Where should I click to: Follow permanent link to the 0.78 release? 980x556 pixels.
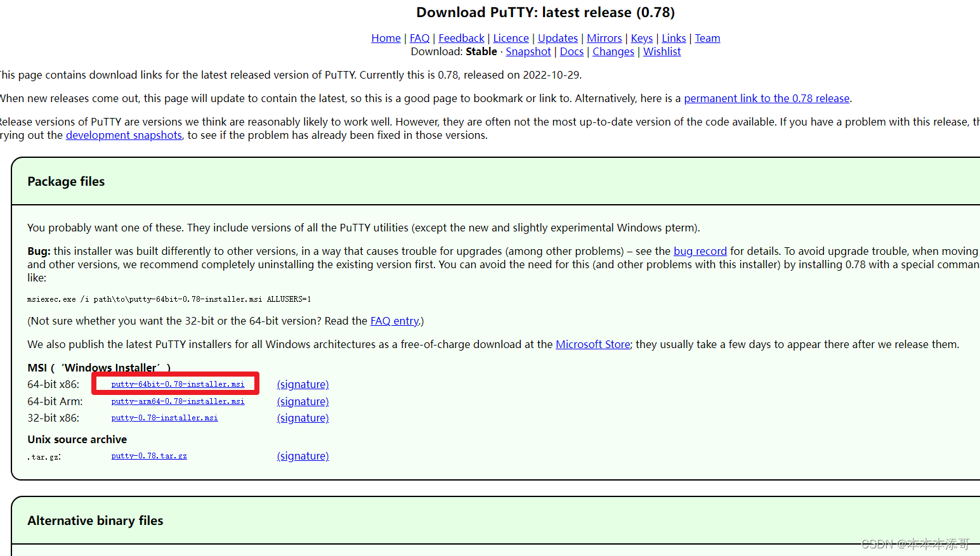point(766,98)
